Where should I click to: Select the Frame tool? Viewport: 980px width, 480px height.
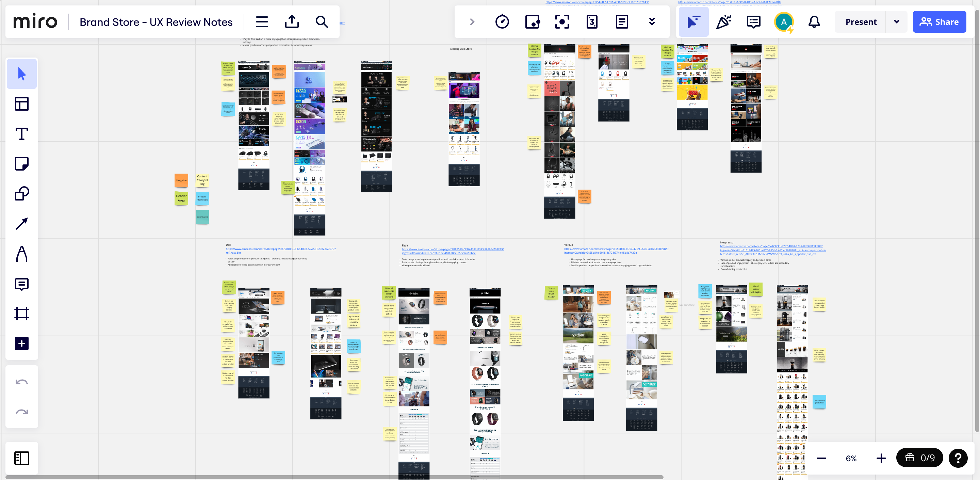22,314
